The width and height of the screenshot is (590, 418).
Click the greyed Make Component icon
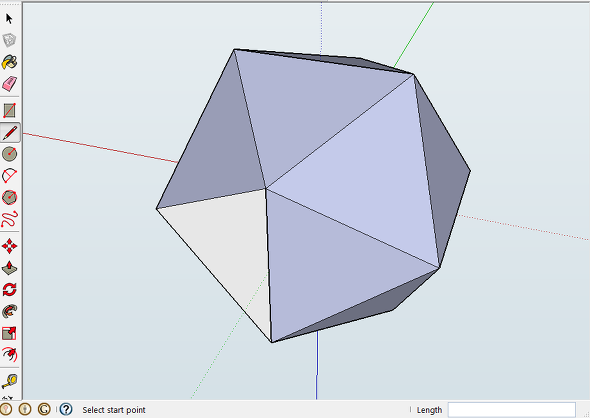pyautogui.click(x=9, y=40)
